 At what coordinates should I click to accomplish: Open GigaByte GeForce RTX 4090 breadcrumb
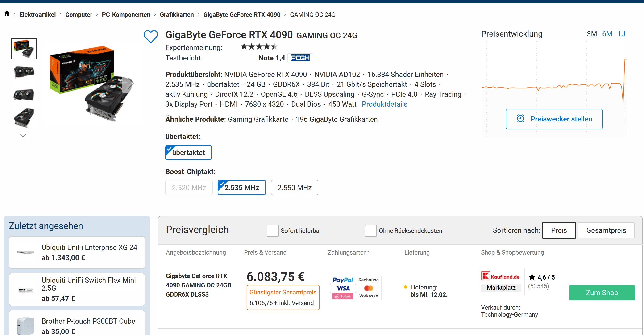(242, 15)
